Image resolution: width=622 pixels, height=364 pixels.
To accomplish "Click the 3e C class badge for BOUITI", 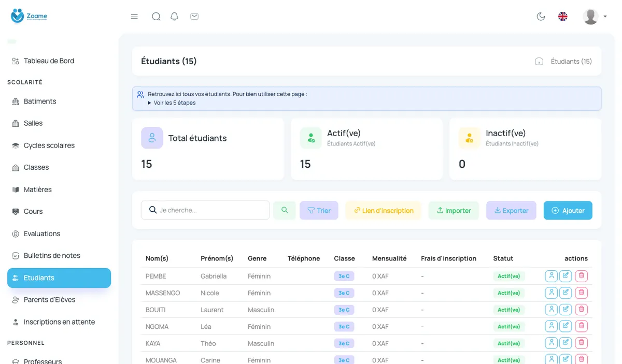I will (x=344, y=310).
